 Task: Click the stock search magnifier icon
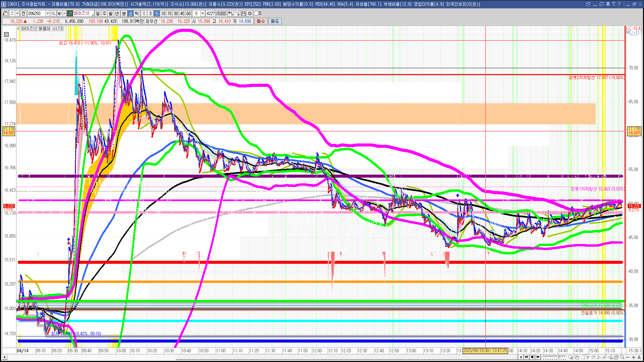tap(53, 13)
